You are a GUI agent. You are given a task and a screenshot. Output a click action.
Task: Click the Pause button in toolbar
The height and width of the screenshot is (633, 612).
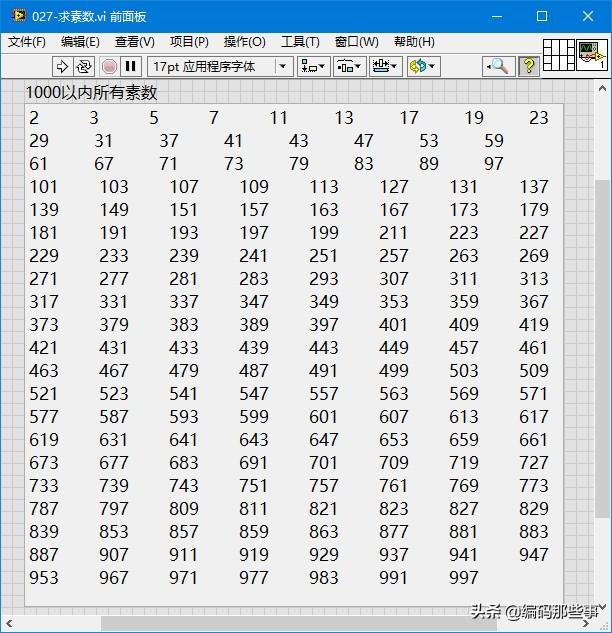(x=130, y=66)
